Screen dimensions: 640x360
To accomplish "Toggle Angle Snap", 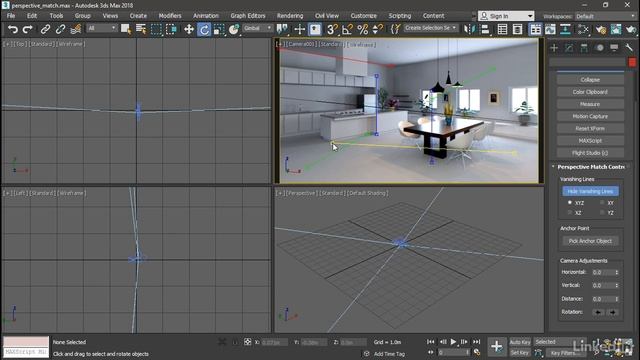I will (x=347, y=29).
